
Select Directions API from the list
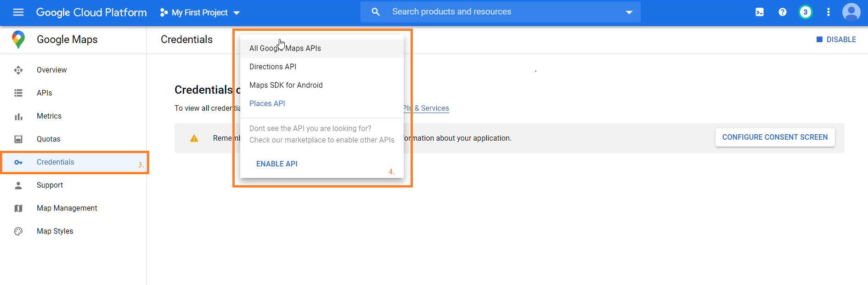pos(322,67)
